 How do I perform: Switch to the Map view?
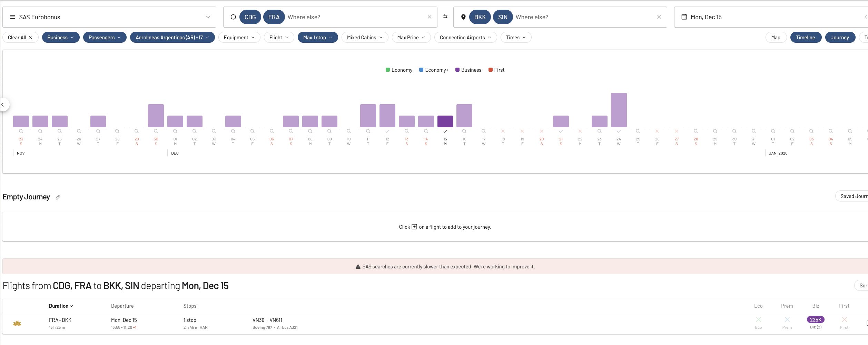776,38
